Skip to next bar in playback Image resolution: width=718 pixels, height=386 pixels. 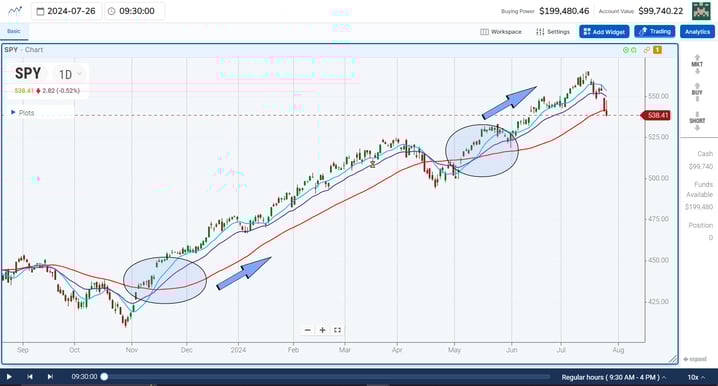[50, 377]
